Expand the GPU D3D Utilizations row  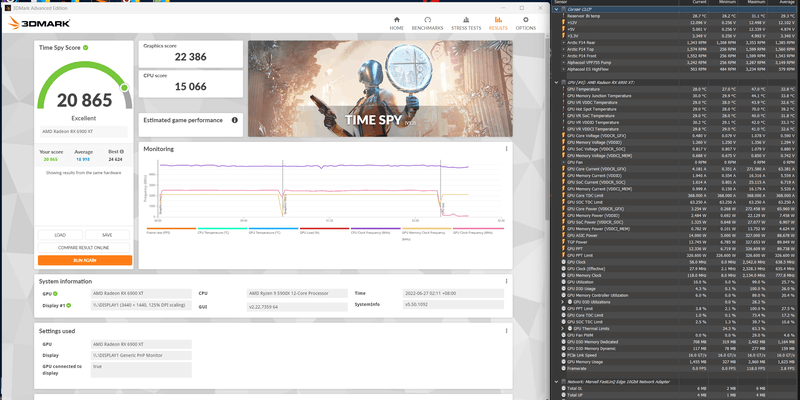[x=563, y=302]
